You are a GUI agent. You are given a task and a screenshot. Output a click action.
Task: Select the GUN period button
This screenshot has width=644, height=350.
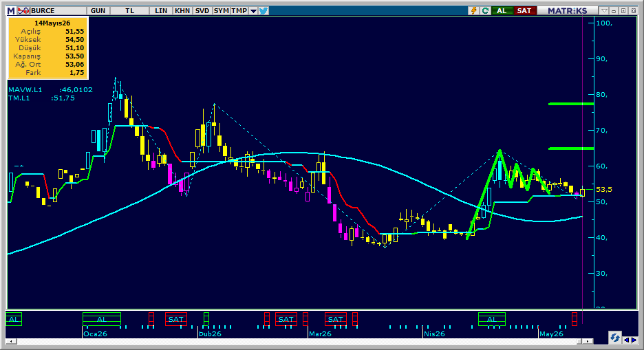click(98, 11)
